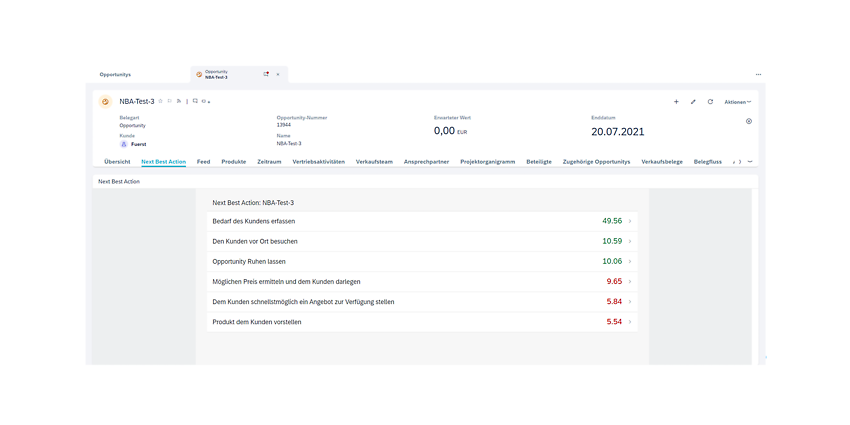Screen dimensions: 850x425
Task: Expand the chevron next to score 49.56
Action: (630, 221)
